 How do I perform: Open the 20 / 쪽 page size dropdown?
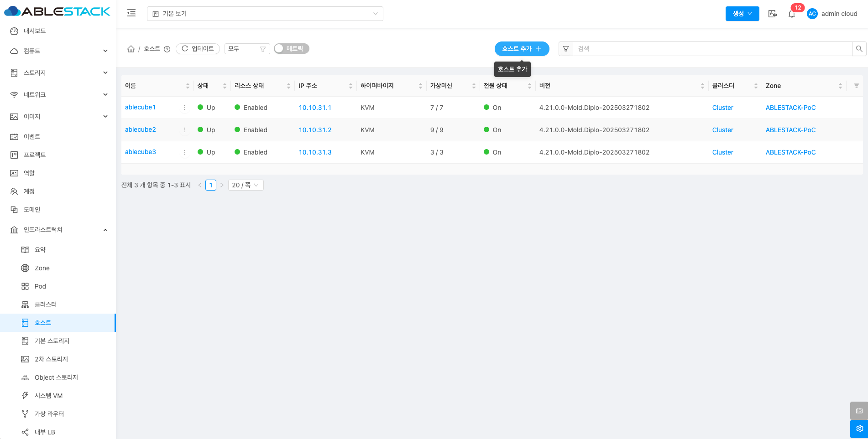tap(246, 185)
